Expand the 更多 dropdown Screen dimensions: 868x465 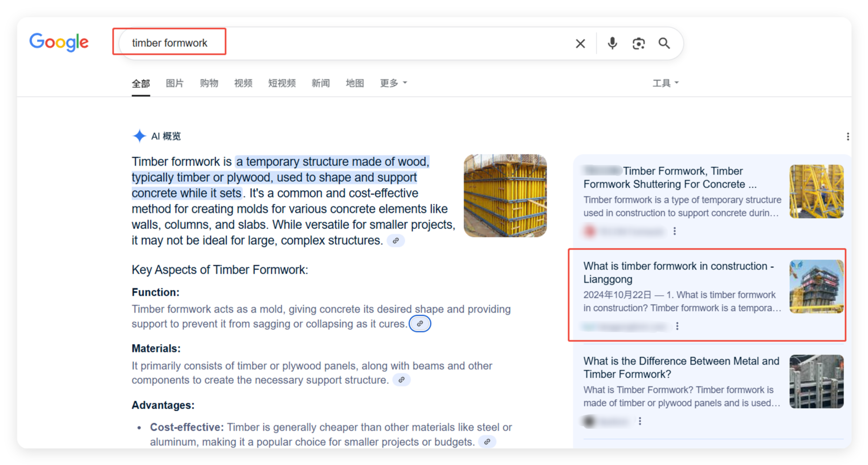(x=393, y=83)
